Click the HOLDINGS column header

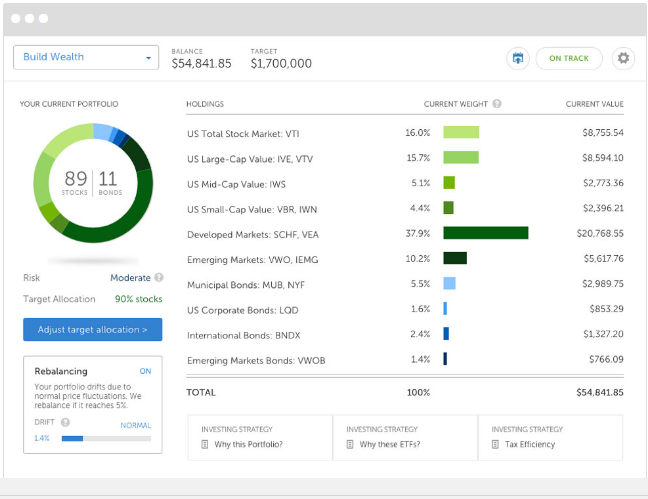tap(205, 104)
